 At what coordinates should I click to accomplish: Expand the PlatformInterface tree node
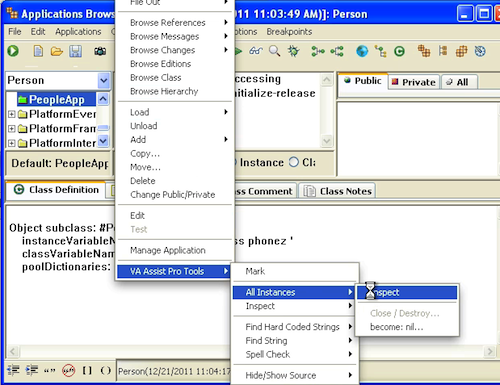point(12,143)
